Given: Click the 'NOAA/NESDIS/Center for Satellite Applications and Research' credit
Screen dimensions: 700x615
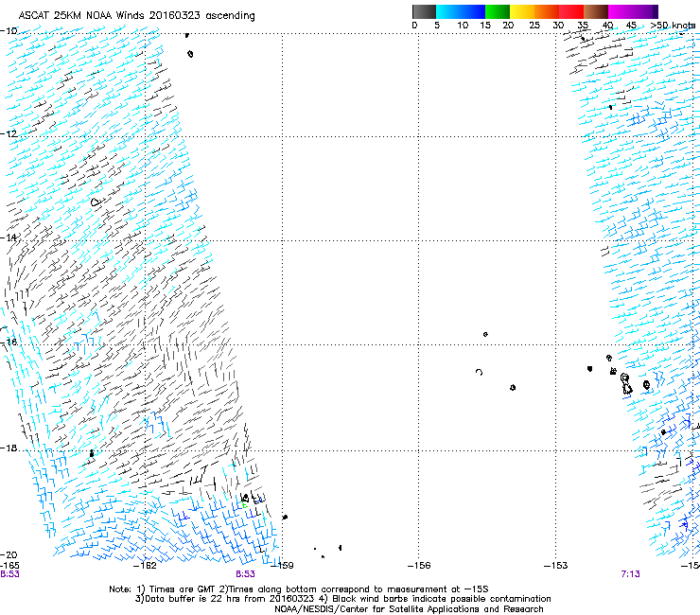Looking at the screenshot, I should (409, 609).
